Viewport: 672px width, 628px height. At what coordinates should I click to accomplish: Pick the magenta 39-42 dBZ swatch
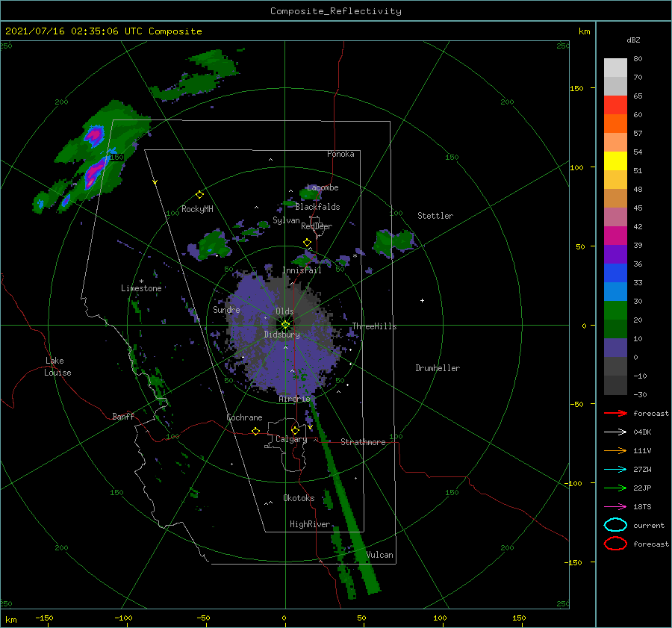coord(615,236)
